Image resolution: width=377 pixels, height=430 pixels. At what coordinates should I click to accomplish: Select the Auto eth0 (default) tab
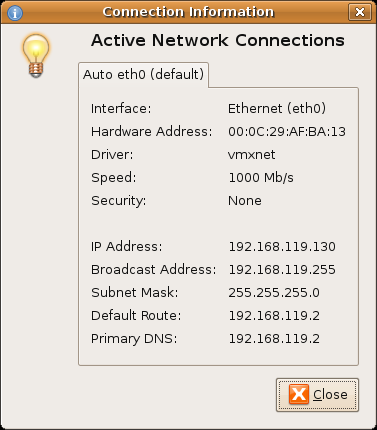[143, 75]
